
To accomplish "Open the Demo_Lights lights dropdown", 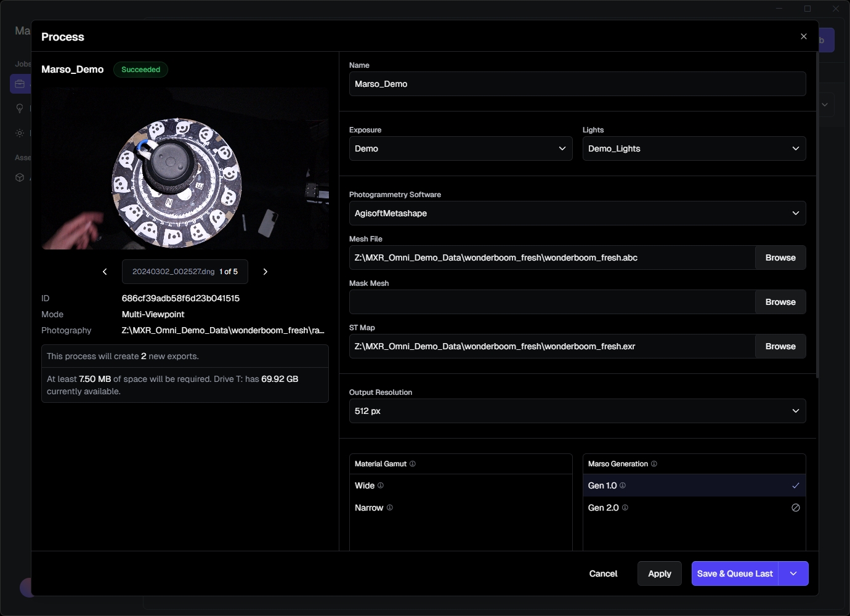I will (694, 148).
